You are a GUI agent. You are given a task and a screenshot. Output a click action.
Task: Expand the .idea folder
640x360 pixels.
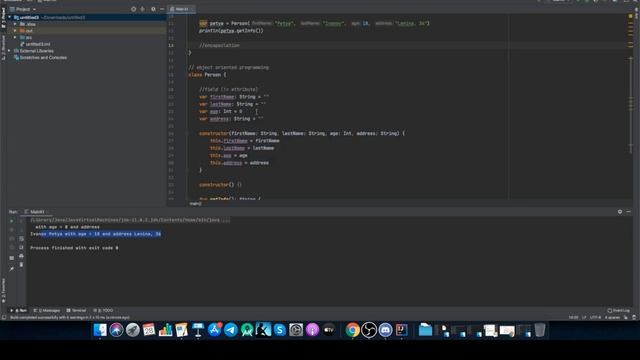15,24
